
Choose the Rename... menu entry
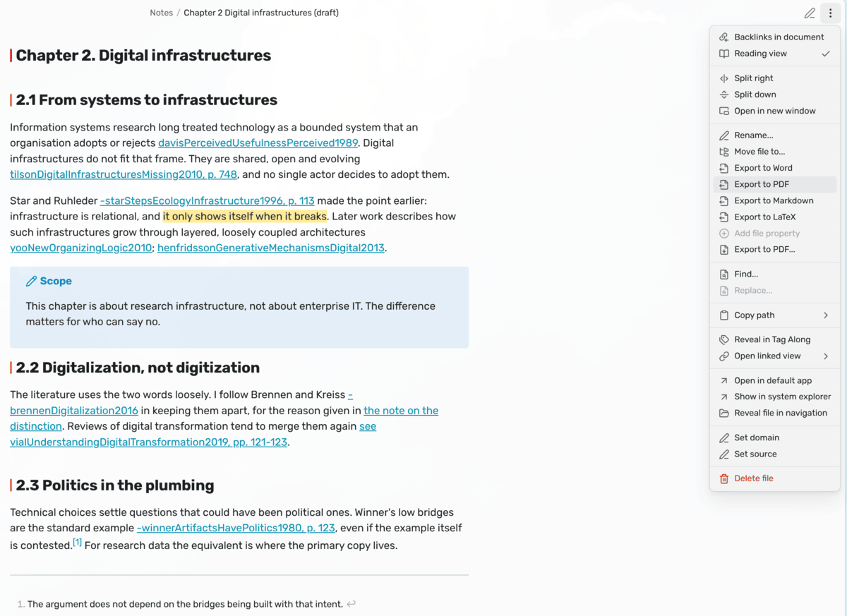pyautogui.click(x=775, y=135)
